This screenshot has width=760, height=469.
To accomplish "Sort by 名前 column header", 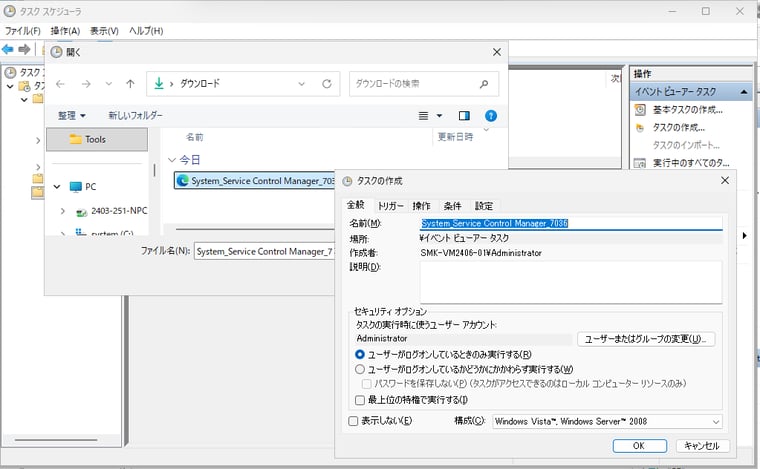I will [x=195, y=137].
